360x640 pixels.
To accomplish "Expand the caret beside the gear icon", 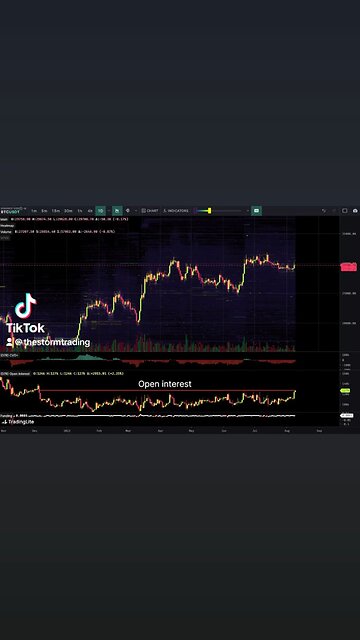I will coord(136,211).
